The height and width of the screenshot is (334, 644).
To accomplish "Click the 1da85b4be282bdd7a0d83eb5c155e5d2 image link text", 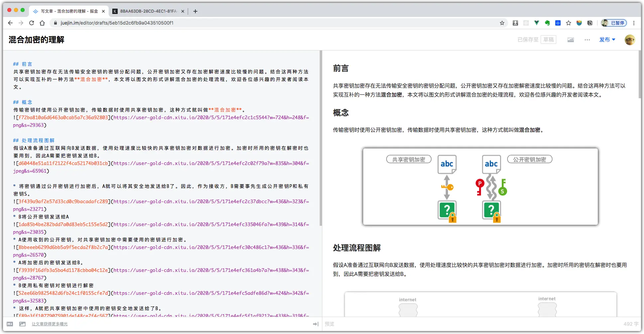I will [x=63, y=224].
